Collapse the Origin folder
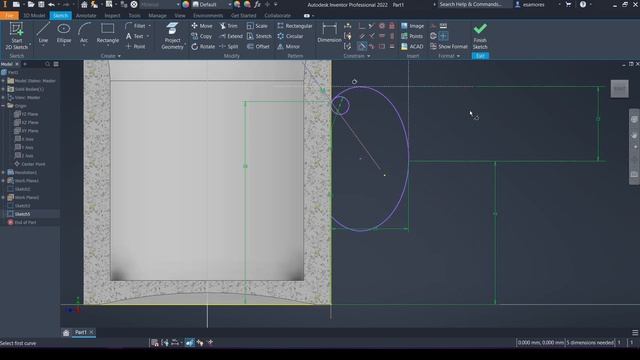 3,106
